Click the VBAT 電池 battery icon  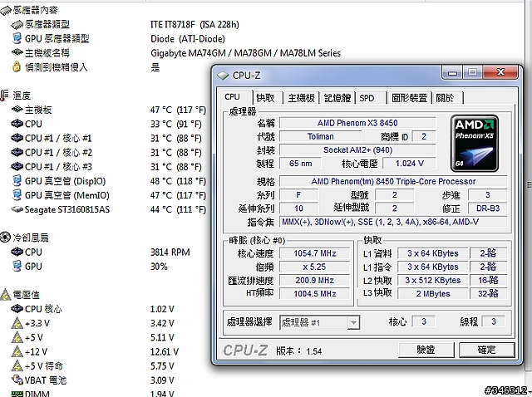point(17,380)
